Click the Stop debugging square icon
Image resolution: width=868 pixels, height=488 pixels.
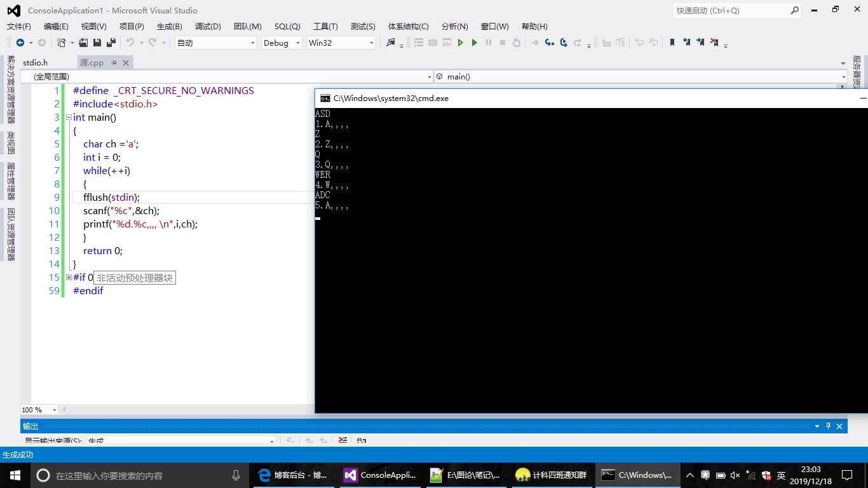coord(503,43)
